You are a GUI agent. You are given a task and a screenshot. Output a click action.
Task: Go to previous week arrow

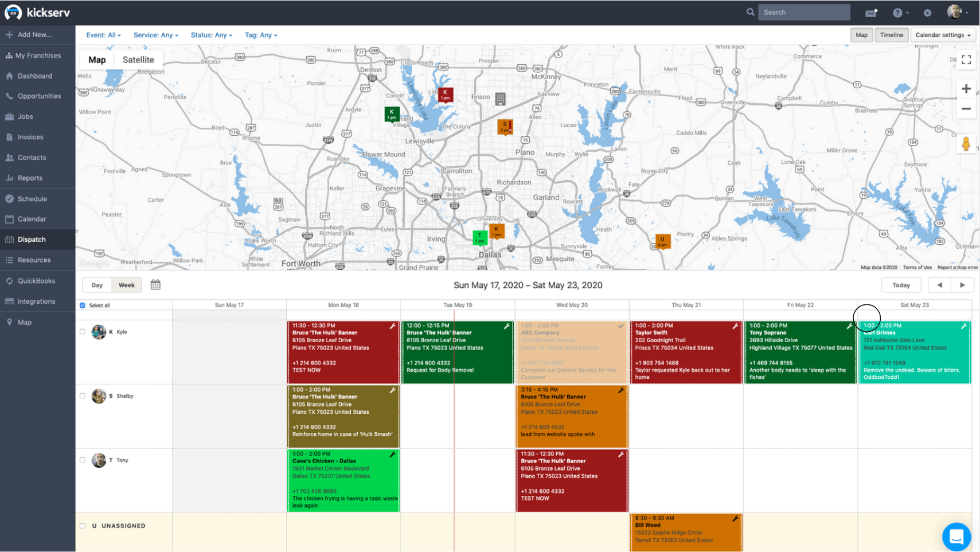click(x=939, y=285)
